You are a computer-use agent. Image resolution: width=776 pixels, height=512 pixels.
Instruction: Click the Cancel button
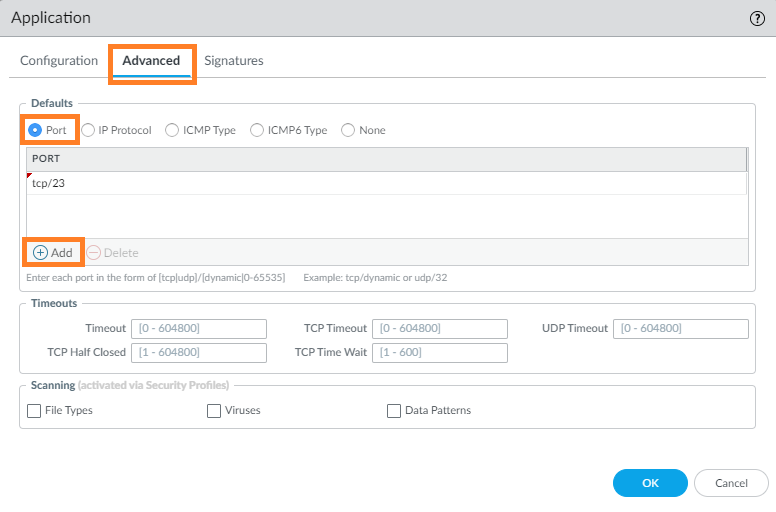coord(731,483)
